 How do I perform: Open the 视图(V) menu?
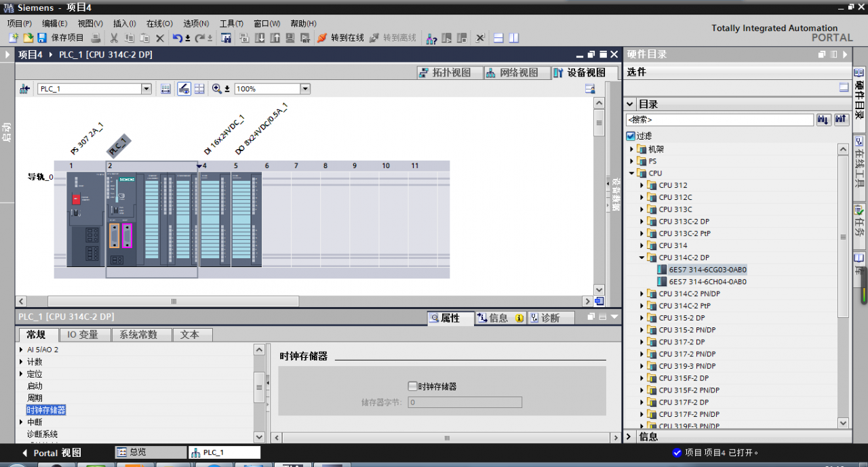[90, 23]
